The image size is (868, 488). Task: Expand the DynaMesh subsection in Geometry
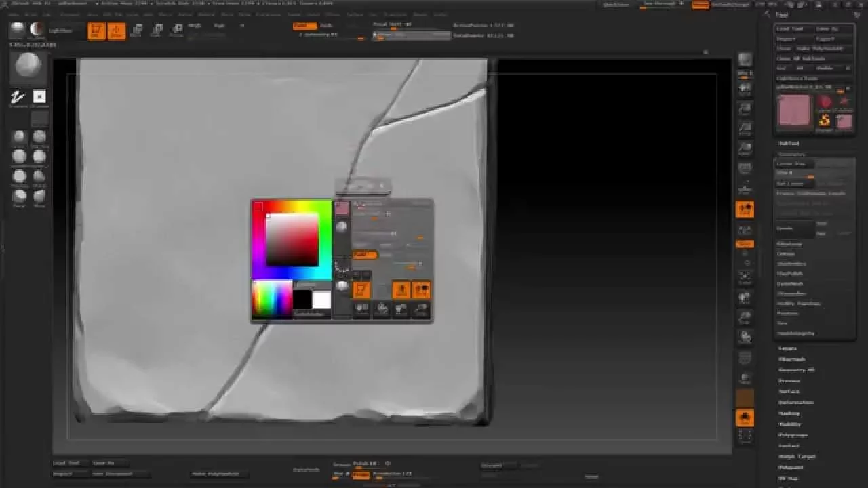coord(789,284)
